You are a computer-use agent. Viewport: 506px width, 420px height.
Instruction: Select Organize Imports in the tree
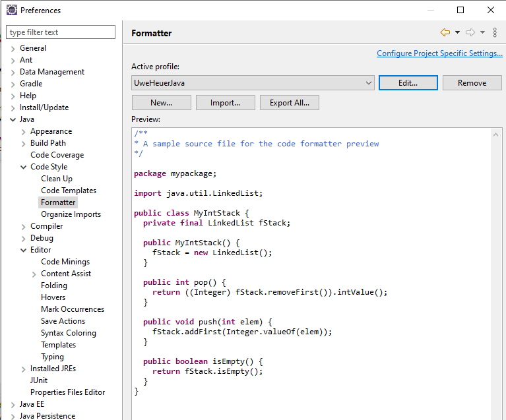pyautogui.click(x=71, y=214)
